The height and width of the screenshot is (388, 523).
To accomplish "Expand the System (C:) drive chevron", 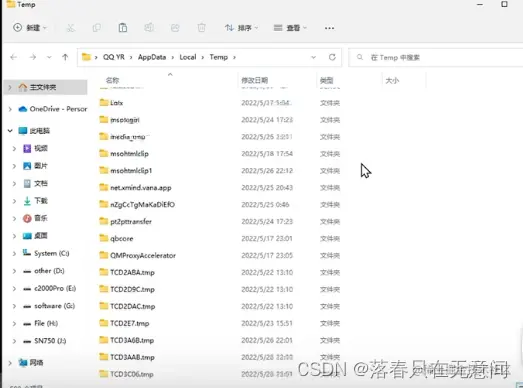I will pos(14,254).
